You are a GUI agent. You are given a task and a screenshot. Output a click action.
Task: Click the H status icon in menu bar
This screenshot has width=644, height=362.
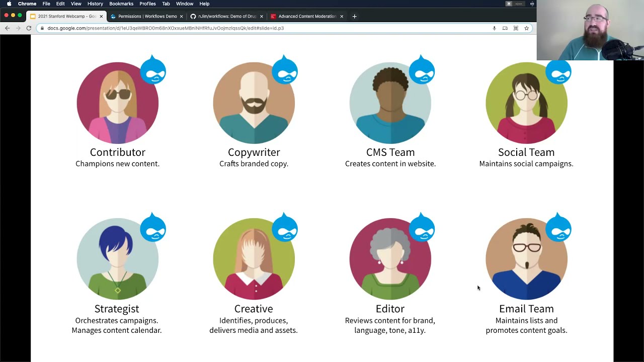509,4
